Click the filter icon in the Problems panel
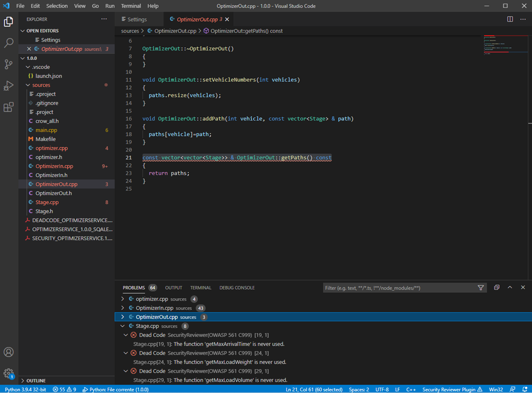The height and width of the screenshot is (393, 532). click(x=481, y=287)
